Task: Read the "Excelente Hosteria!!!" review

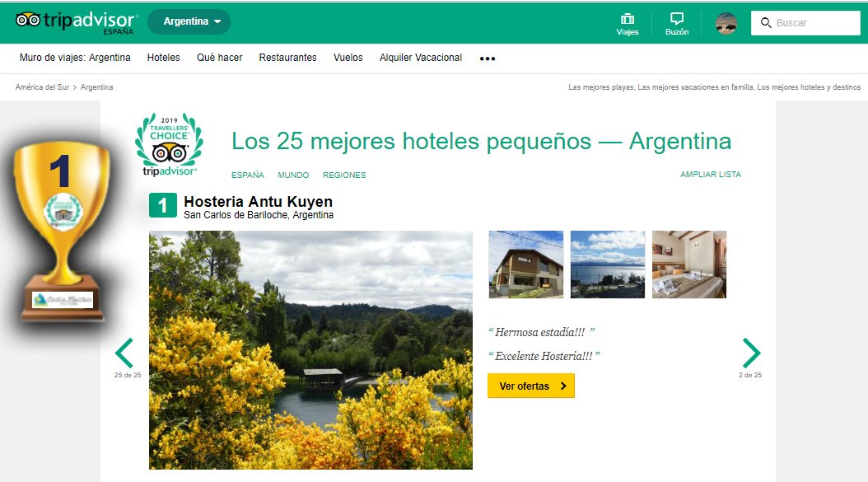Action: tap(544, 356)
